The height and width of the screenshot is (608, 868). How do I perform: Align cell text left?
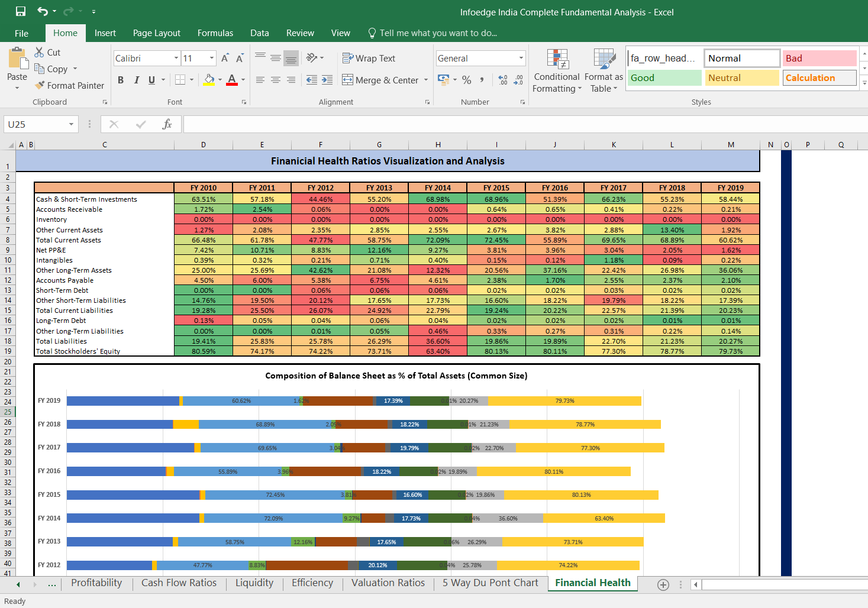(x=260, y=80)
